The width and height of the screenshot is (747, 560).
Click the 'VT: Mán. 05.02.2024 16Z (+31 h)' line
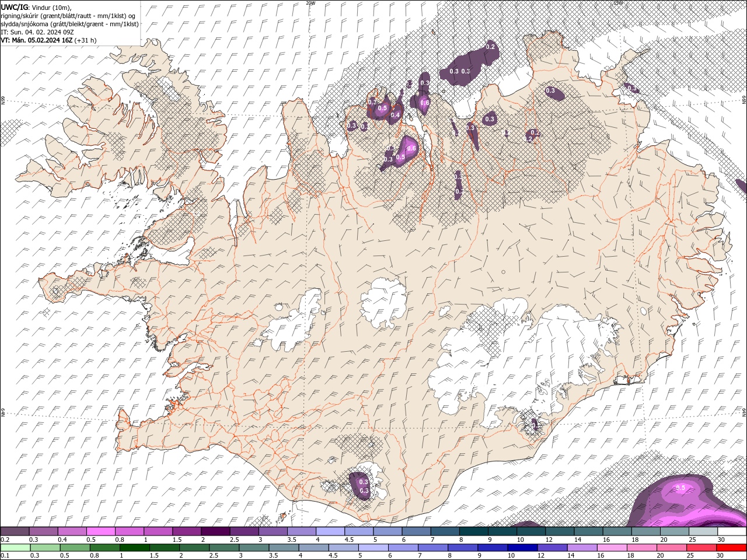click(x=49, y=40)
